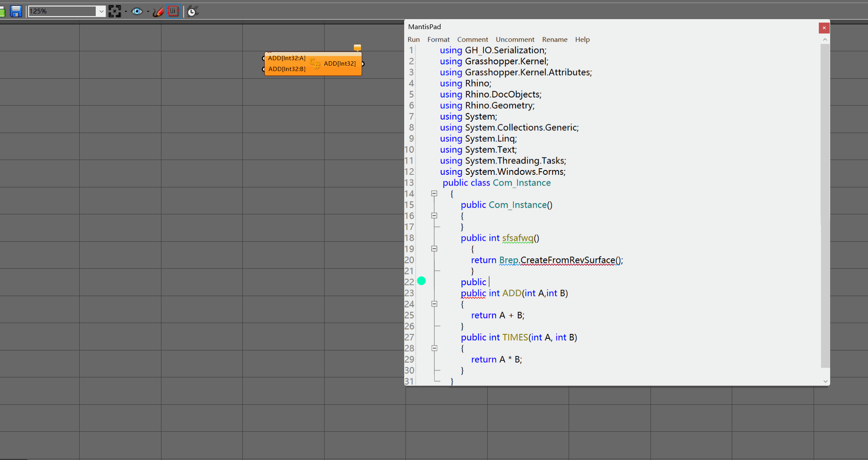Viewport: 868px width, 460px height.
Task: Click Run to execute the code
Action: pyautogui.click(x=413, y=39)
